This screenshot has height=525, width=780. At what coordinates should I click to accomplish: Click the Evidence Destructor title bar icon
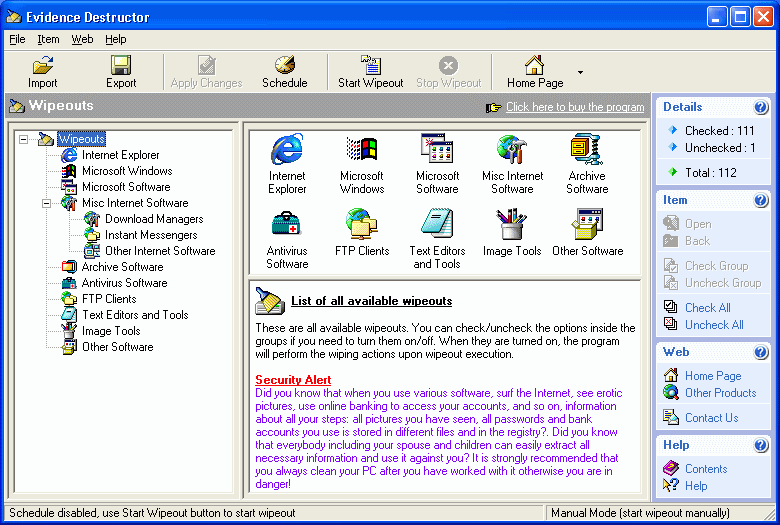tap(13, 17)
